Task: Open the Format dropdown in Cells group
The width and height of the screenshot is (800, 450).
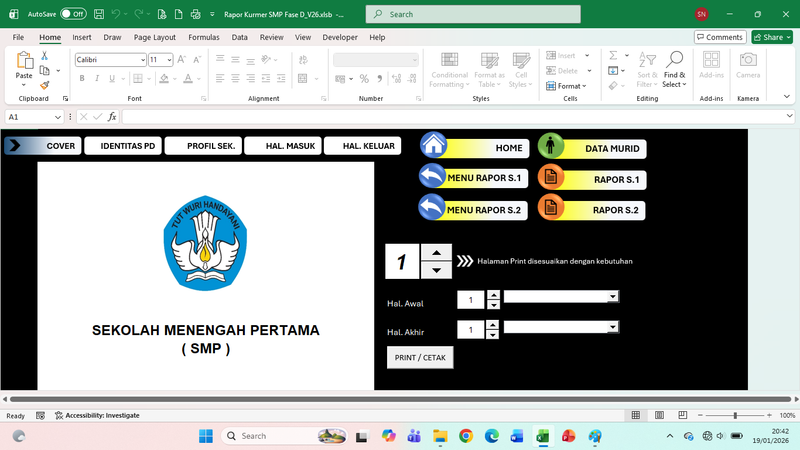Action: pyautogui.click(x=566, y=86)
